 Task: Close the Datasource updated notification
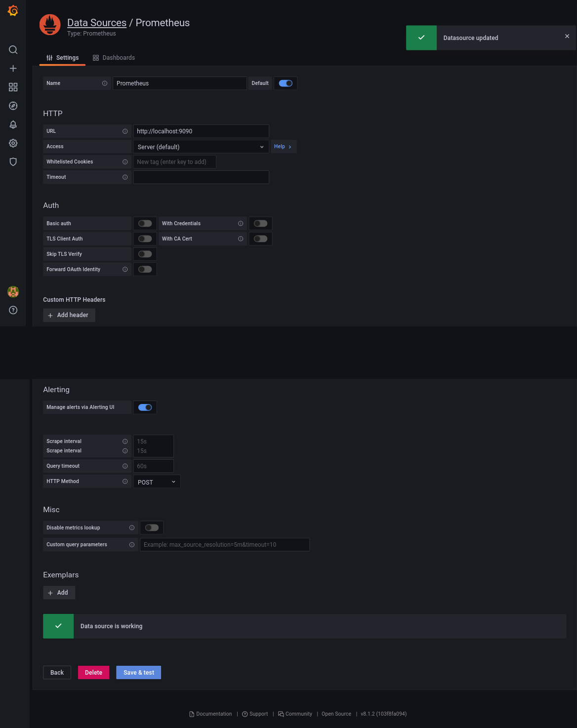pyautogui.click(x=567, y=36)
